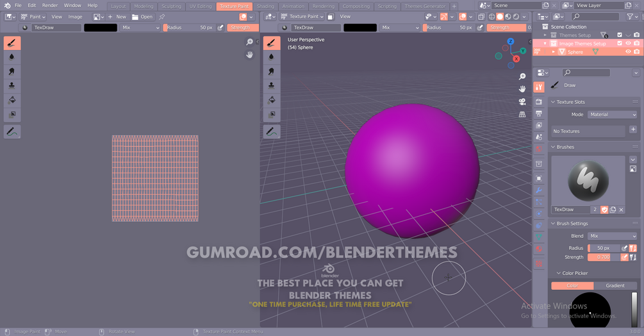Select the Annotate tool in the 3D viewport toolbar
The image size is (644, 336).
(x=272, y=132)
